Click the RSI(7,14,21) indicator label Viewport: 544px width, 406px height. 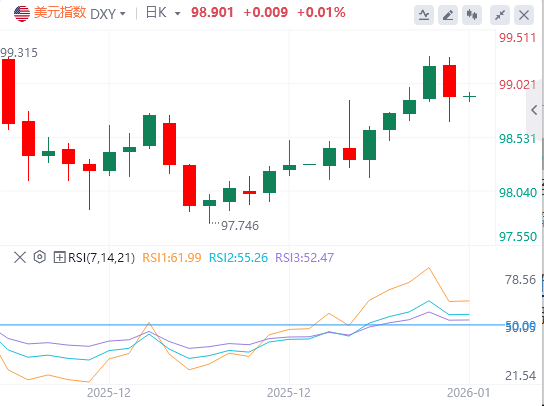coord(101,258)
